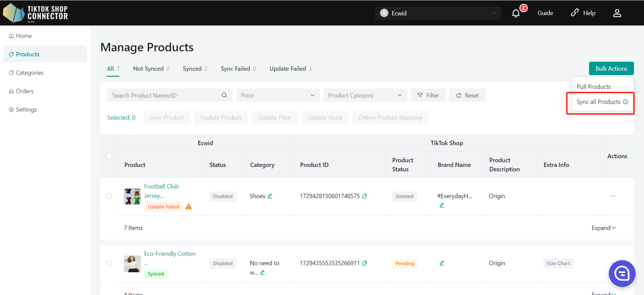Open the Football Club Jersey product link

pyautogui.click(x=162, y=191)
